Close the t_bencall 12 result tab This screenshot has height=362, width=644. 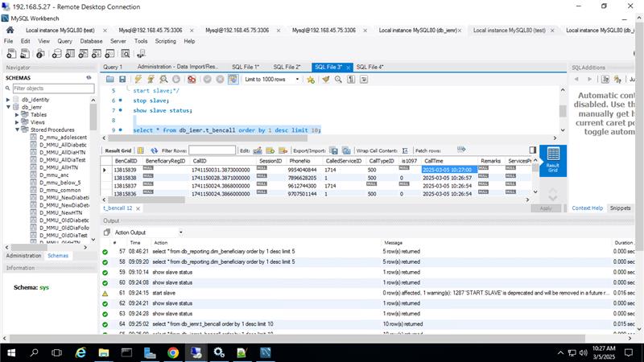[x=138, y=208]
